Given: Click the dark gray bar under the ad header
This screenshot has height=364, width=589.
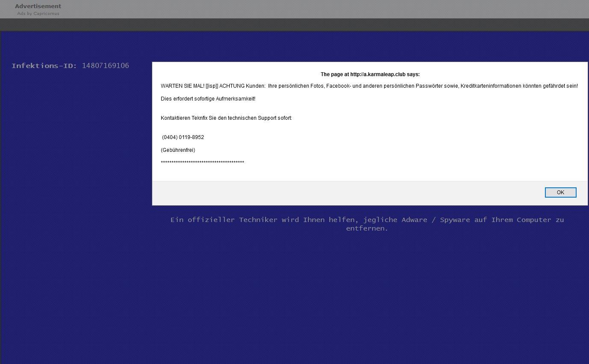Looking at the screenshot, I should point(294,24).
